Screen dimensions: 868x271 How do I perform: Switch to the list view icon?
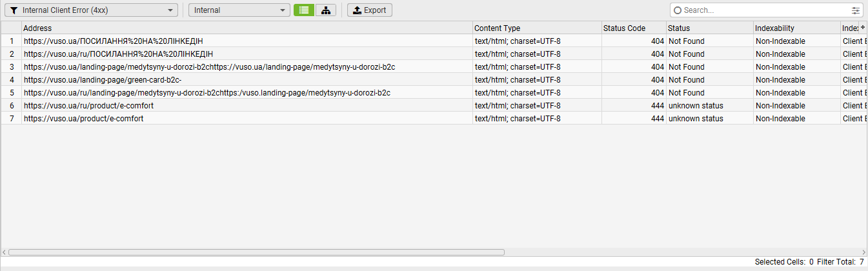click(303, 10)
